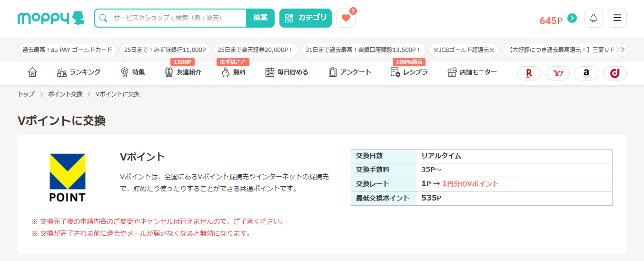Open the hamburger menu icon

pyautogui.click(x=617, y=18)
